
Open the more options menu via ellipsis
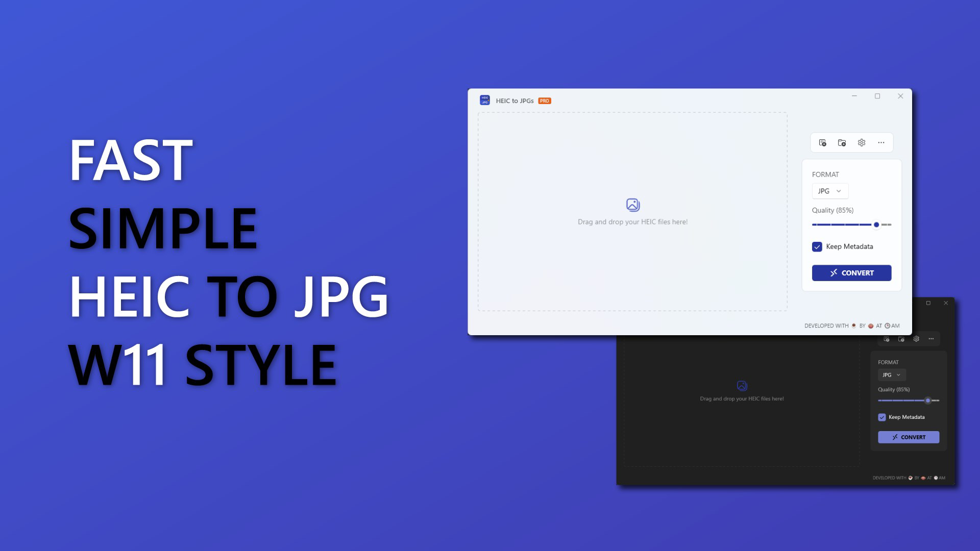click(881, 143)
